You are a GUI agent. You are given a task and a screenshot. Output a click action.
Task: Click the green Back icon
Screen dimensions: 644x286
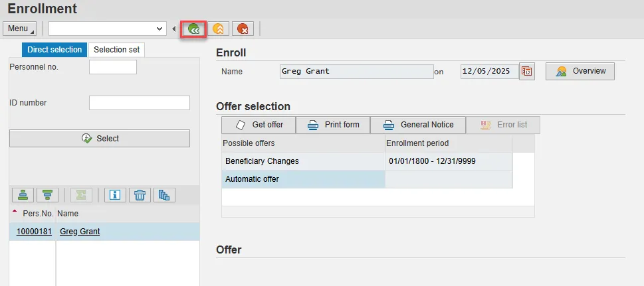click(x=193, y=29)
